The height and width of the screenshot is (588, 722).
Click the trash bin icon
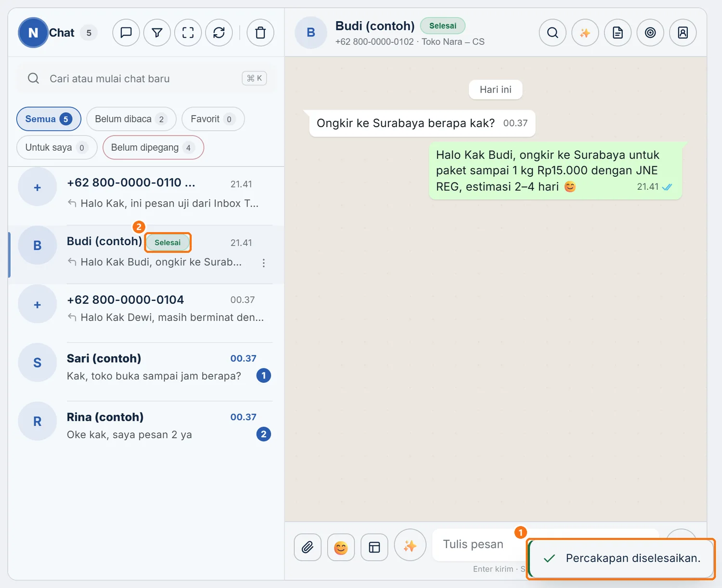260,33
